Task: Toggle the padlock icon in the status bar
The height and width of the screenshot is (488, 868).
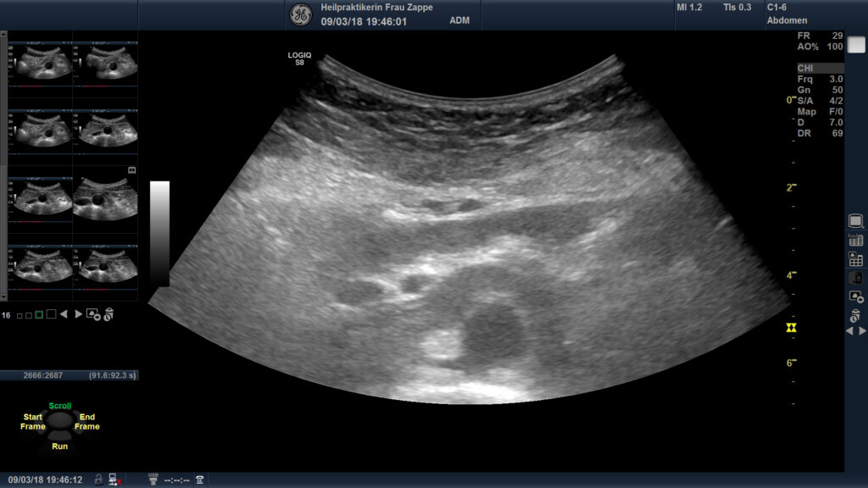Action: 98,480
